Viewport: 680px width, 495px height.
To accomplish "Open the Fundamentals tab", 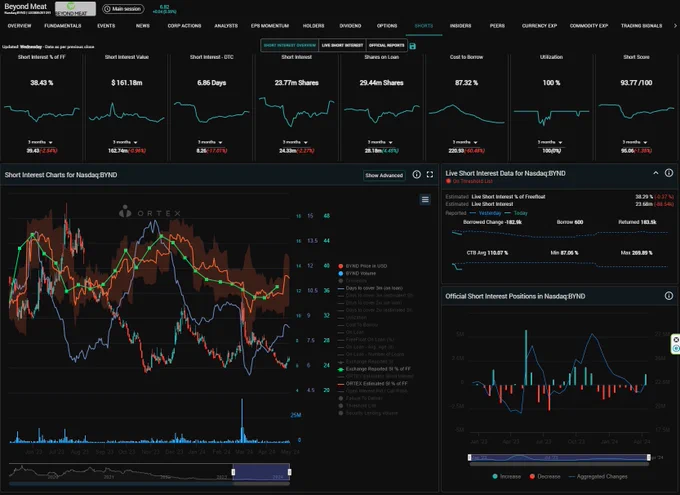I will coord(62,26).
